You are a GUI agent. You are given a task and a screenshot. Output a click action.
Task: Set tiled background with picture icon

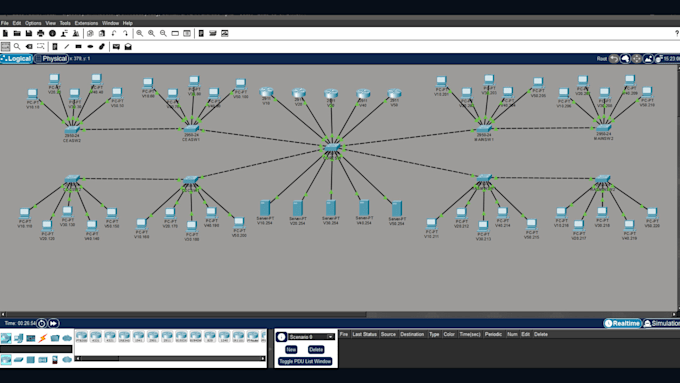click(x=648, y=59)
